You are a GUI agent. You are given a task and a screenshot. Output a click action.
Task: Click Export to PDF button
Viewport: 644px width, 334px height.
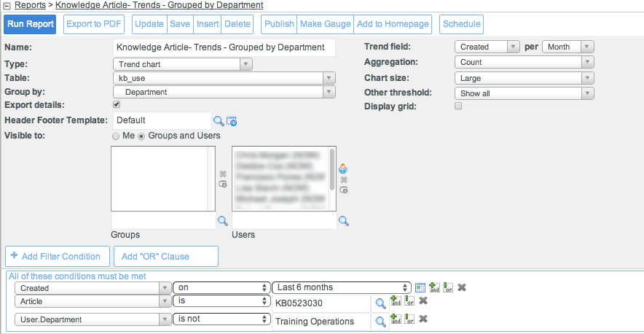pos(94,24)
